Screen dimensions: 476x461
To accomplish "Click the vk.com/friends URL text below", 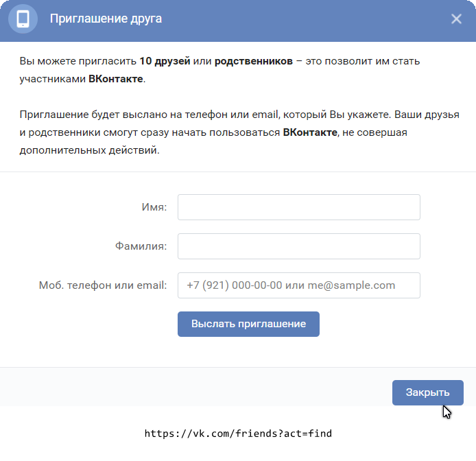I will (x=238, y=434).
